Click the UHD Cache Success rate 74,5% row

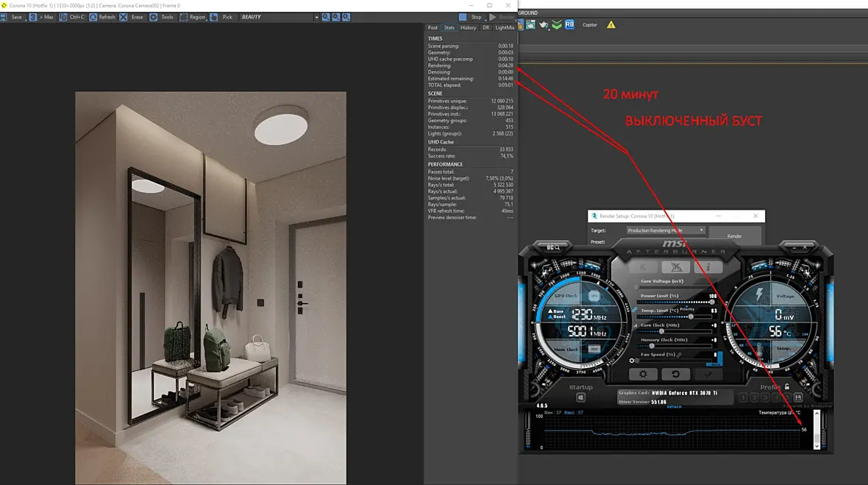[470, 156]
